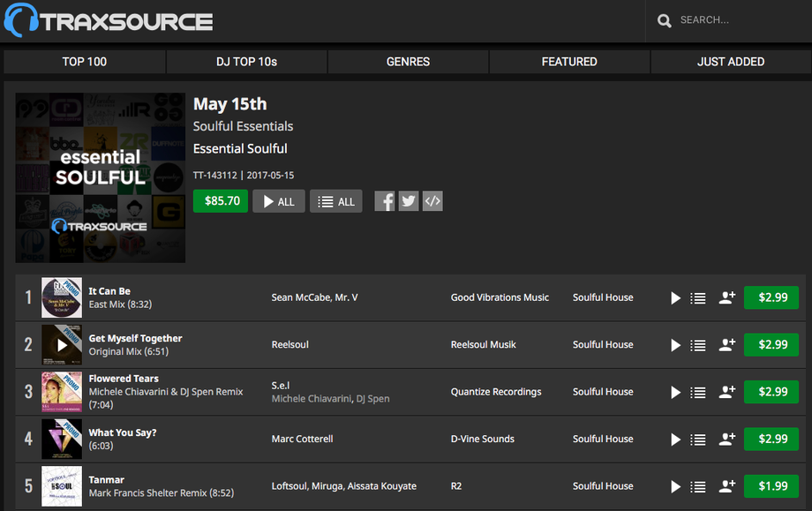Viewport: 812px width, 511px height.
Task: Click the Flowered Tears artwork thumbnail
Action: point(62,392)
